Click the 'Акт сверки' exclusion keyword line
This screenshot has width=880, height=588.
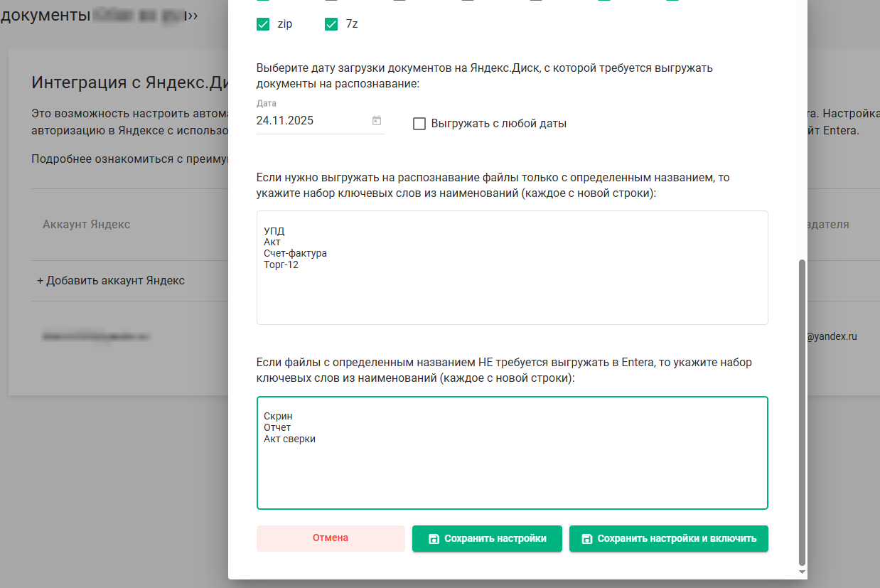[x=289, y=439]
